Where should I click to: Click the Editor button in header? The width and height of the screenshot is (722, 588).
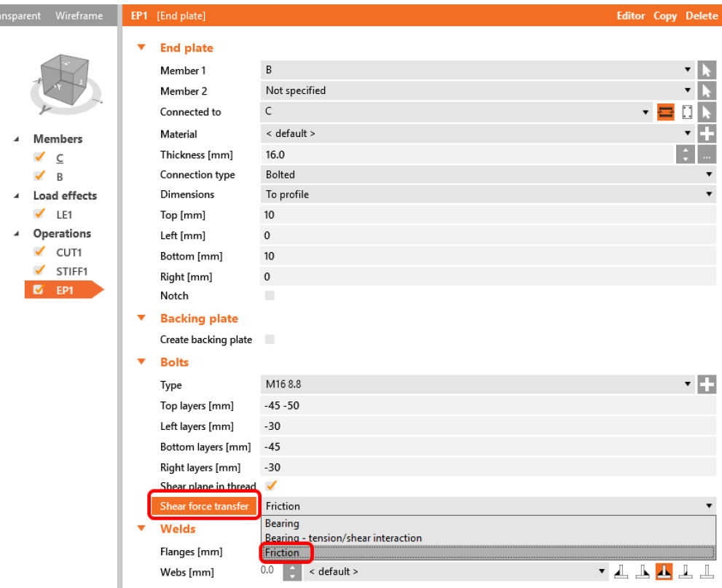coord(630,15)
